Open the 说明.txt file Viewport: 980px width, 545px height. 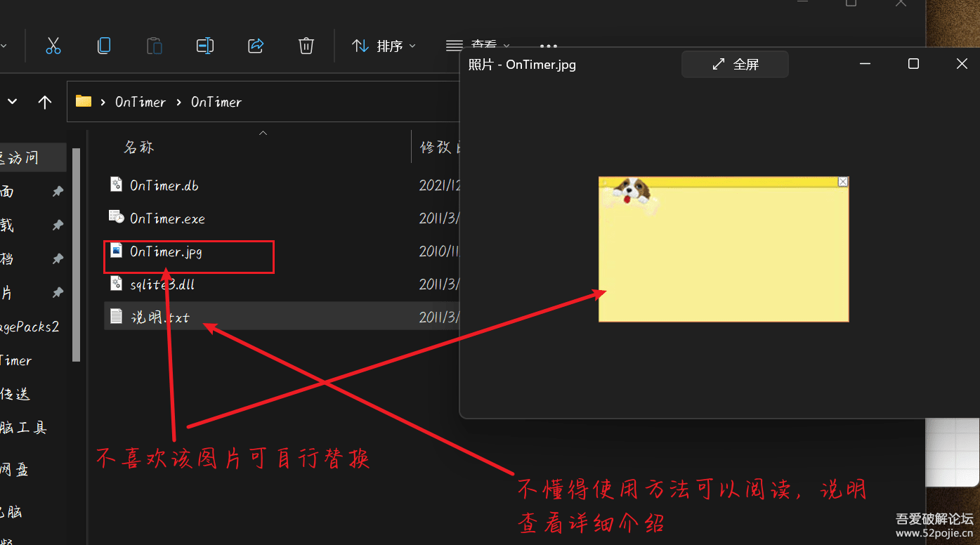pyautogui.click(x=160, y=317)
